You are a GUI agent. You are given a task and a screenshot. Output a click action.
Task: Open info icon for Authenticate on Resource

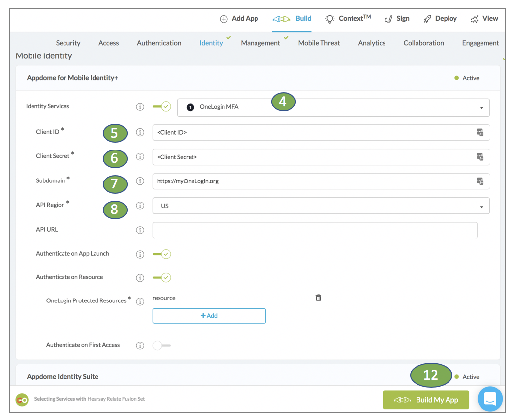[x=140, y=278]
